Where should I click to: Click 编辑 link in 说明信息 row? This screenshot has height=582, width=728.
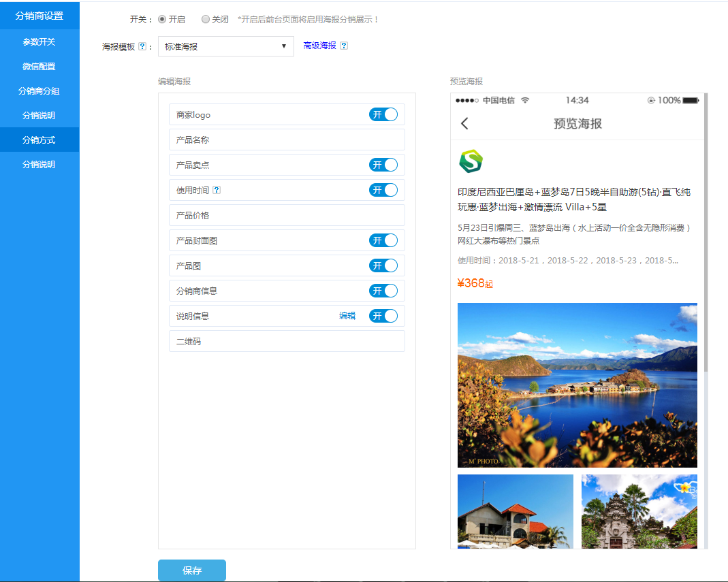(x=347, y=316)
